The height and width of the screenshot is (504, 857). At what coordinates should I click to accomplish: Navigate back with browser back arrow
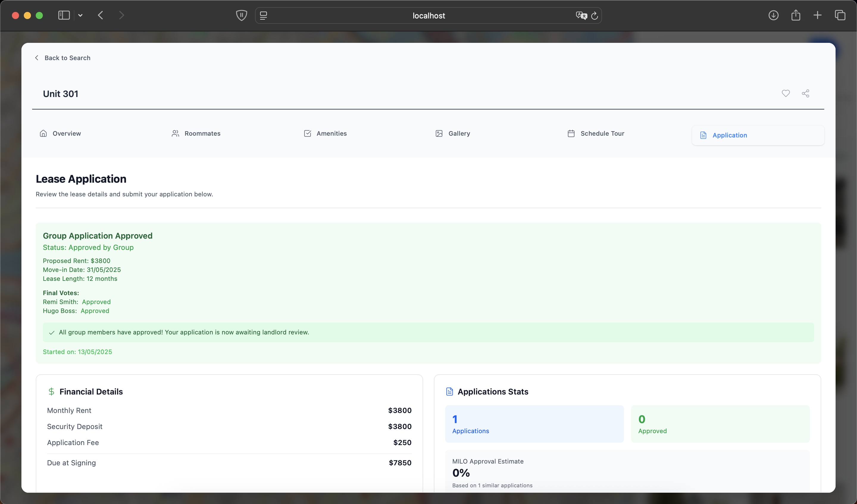tap(100, 15)
